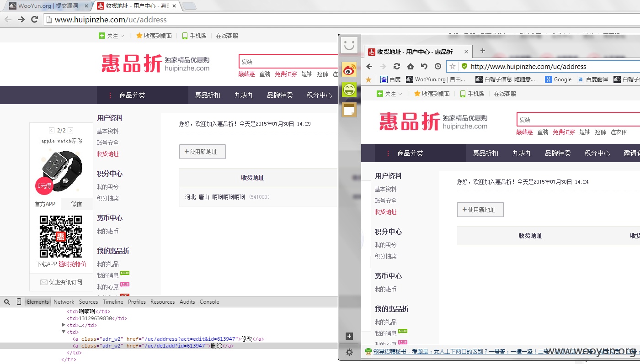Open new tab with plus in front browser
Viewport: 640px width, 364px height.
pyautogui.click(x=482, y=51)
